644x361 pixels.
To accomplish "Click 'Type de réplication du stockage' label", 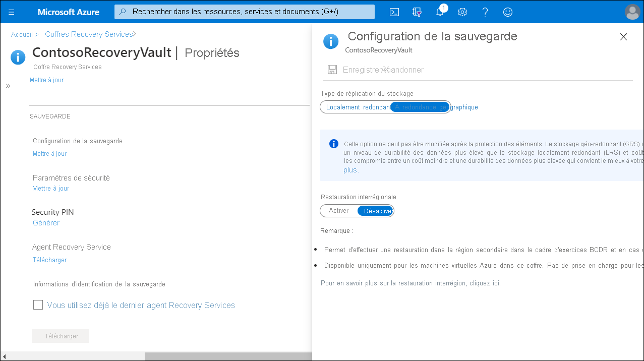I will click(367, 94).
